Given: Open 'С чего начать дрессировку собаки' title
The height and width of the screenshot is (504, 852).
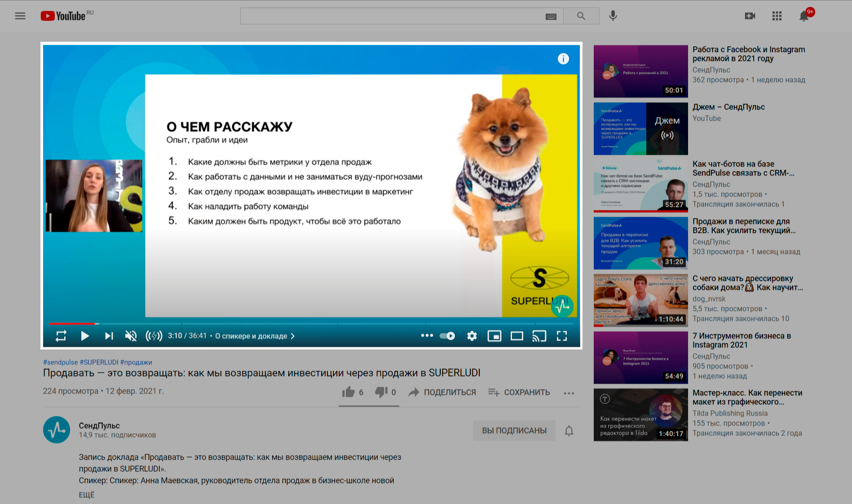Looking at the screenshot, I should coord(748,283).
